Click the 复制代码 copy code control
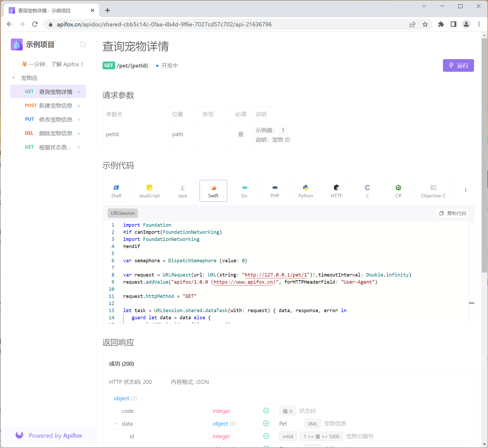488x448 pixels. pyautogui.click(x=452, y=213)
